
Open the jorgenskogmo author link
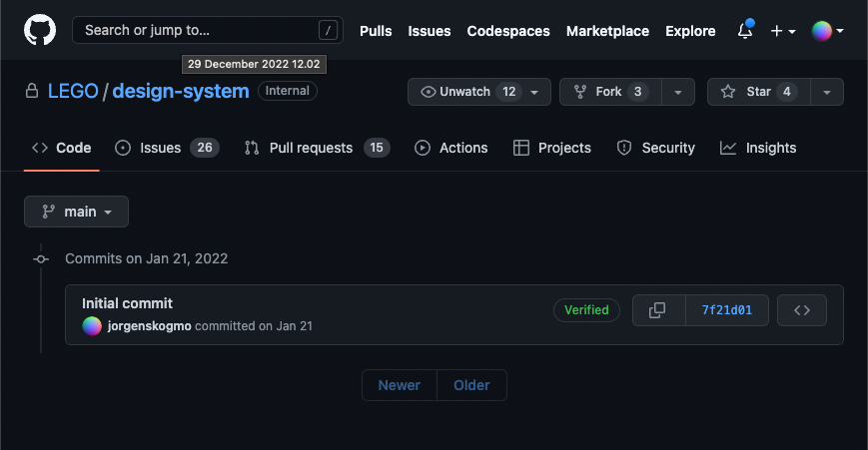tap(150, 326)
